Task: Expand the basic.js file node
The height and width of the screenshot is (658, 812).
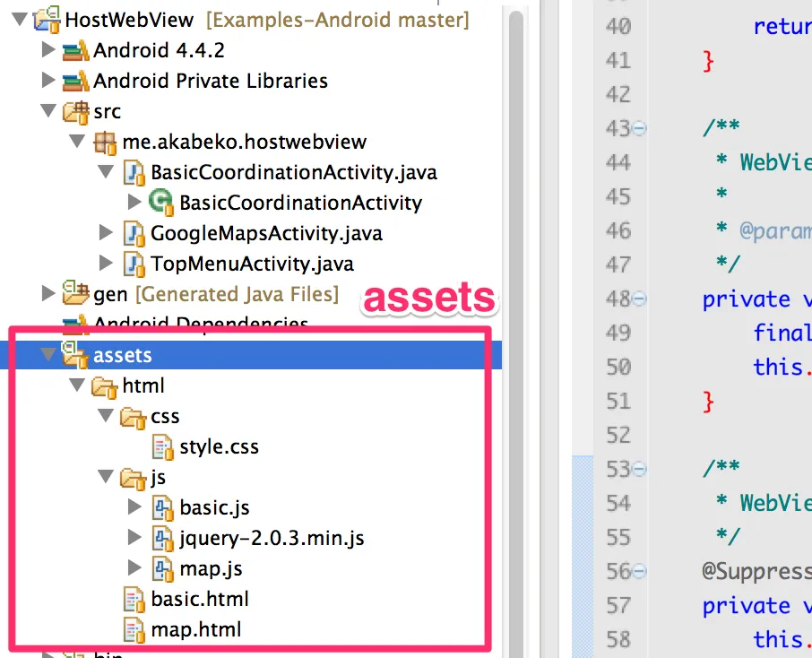Action: tap(135, 507)
